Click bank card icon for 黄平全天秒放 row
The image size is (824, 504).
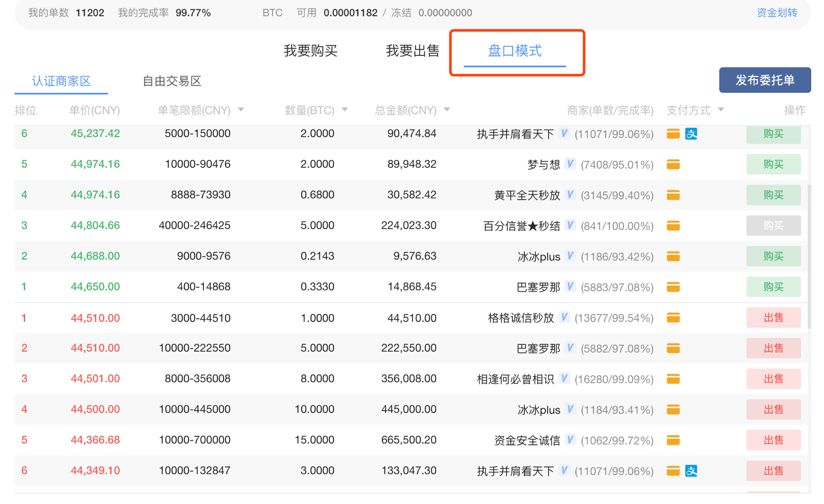pyautogui.click(x=673, y=195)
